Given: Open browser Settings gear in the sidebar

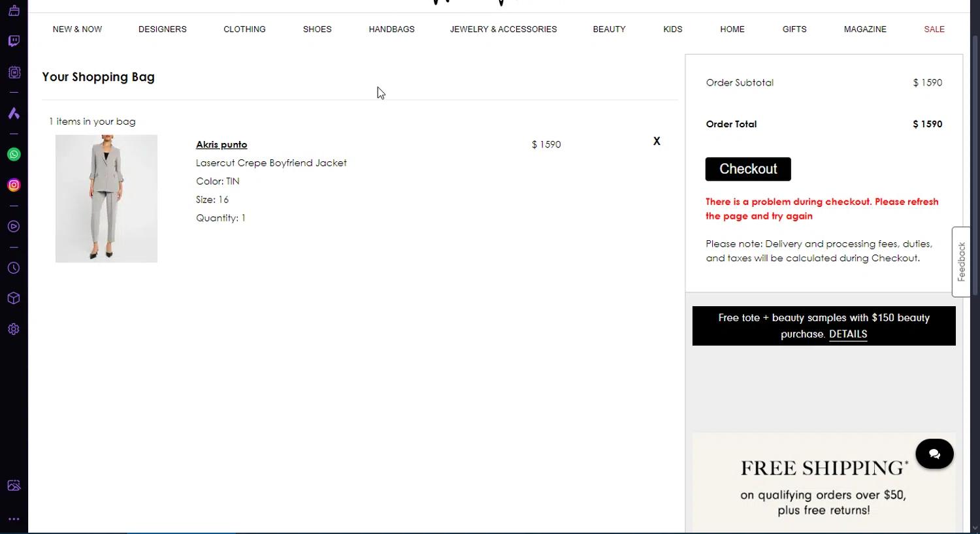Looking at the screenshot, I should pos(14,329).
